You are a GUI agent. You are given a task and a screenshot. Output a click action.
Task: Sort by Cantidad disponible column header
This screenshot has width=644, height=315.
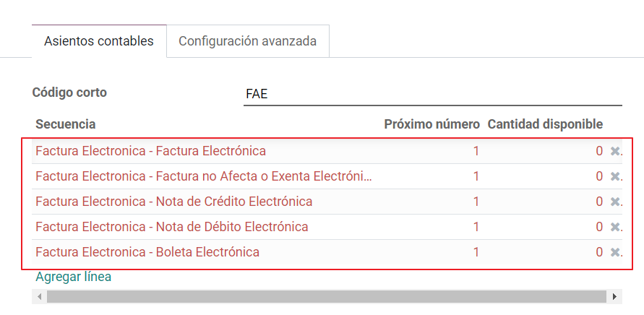(x=545, y=124)
